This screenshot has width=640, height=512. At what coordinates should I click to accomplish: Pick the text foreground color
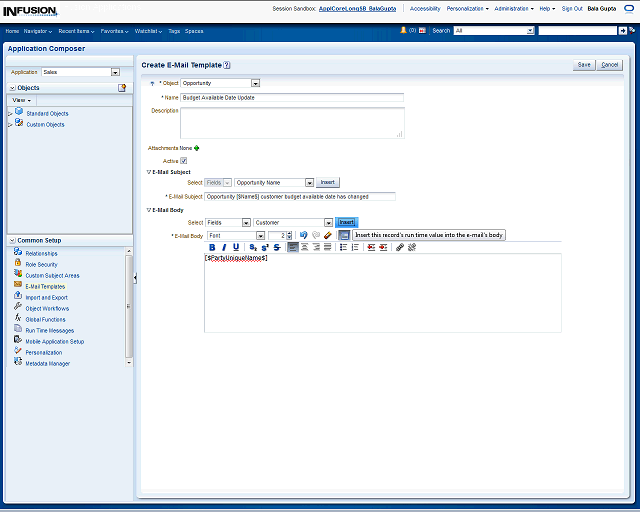tap(303, 236)
